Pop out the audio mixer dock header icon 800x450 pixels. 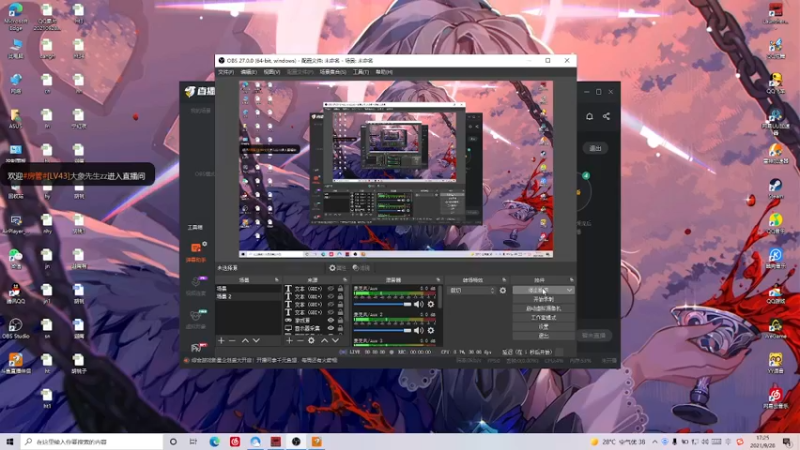438,280
